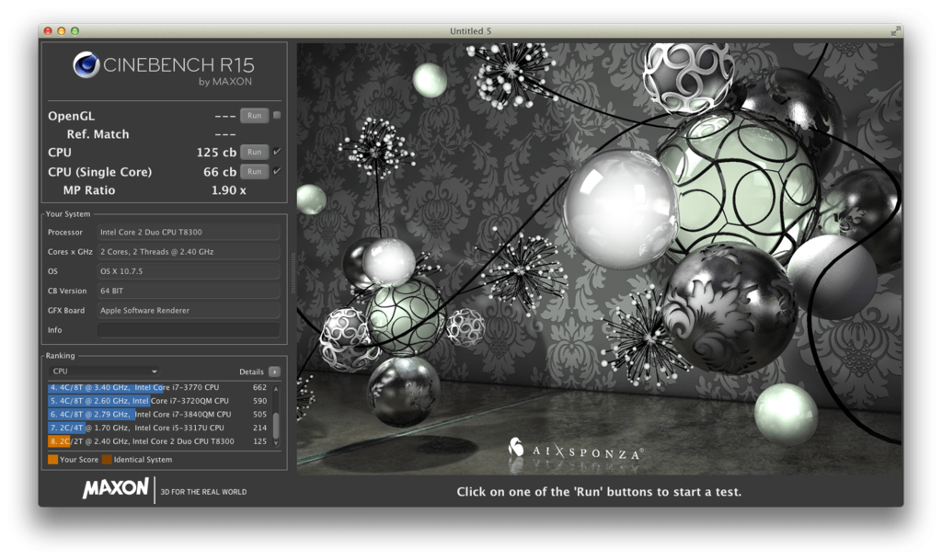Run the OpenGL benchmark
This screenshot has width=942, height=560.
(255, 115)
